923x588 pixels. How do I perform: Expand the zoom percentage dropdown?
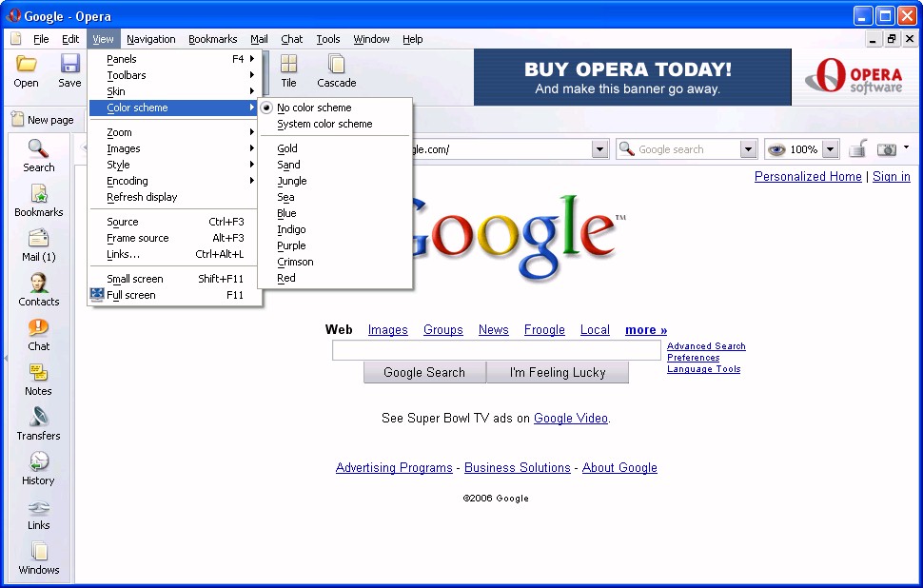pyautogui.click(x=830, y=149)
